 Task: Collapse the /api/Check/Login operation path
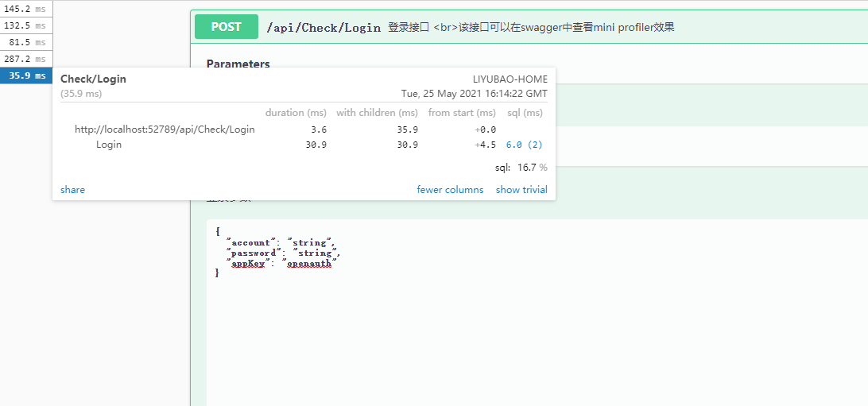(324, 28)
